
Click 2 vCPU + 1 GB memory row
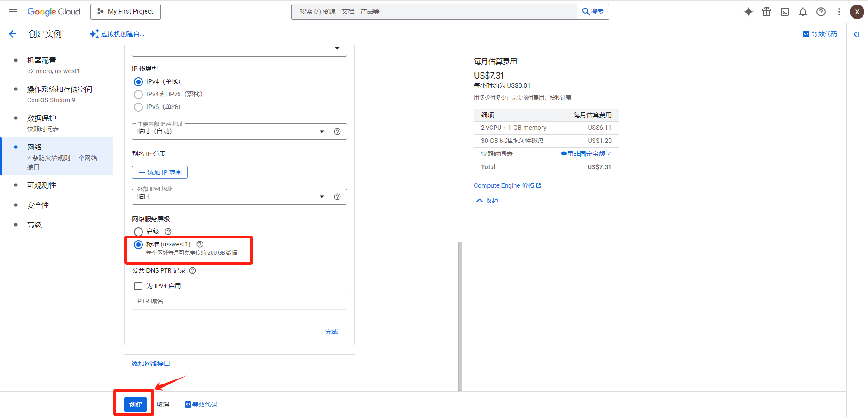pos(546,128)
